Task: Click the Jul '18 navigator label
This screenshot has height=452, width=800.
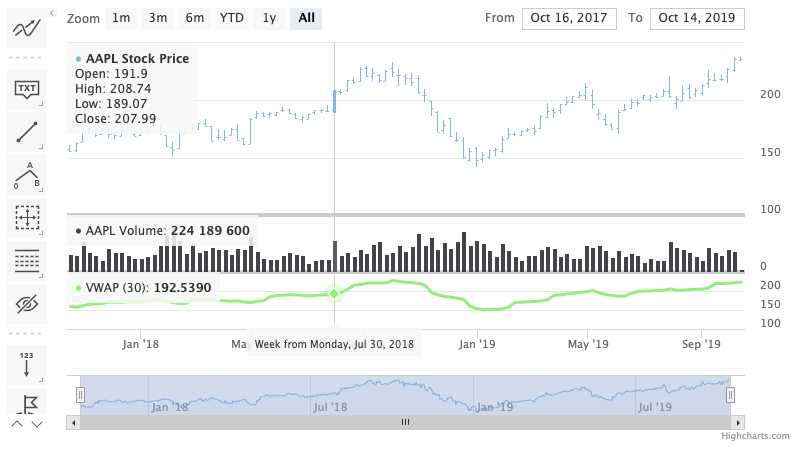Action: coord(330,407)
